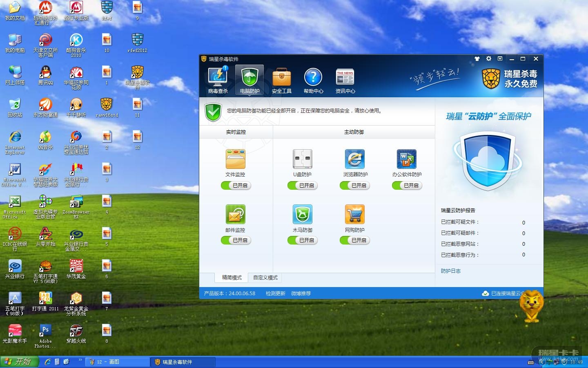Click the 产品版本 24.00.06.58 text

coord(229,294)
